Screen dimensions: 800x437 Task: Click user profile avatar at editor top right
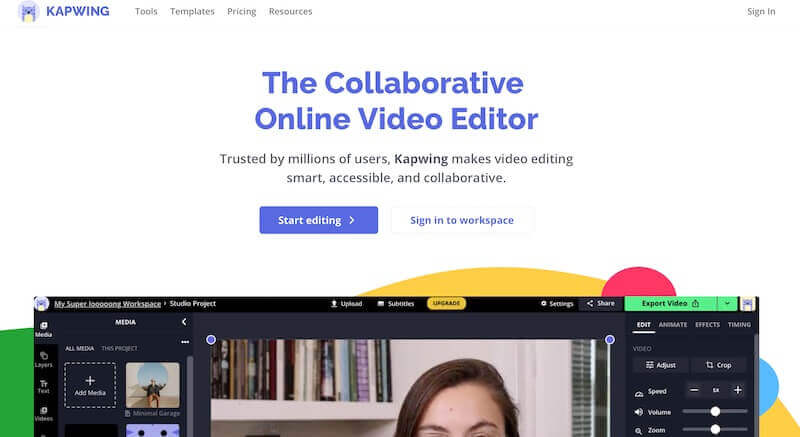tap(747, 304)
